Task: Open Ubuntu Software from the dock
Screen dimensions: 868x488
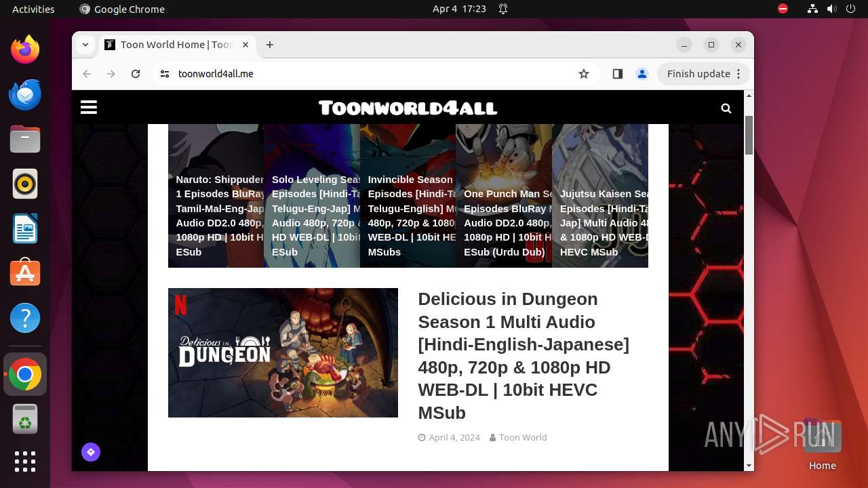Action: (25, 273)
